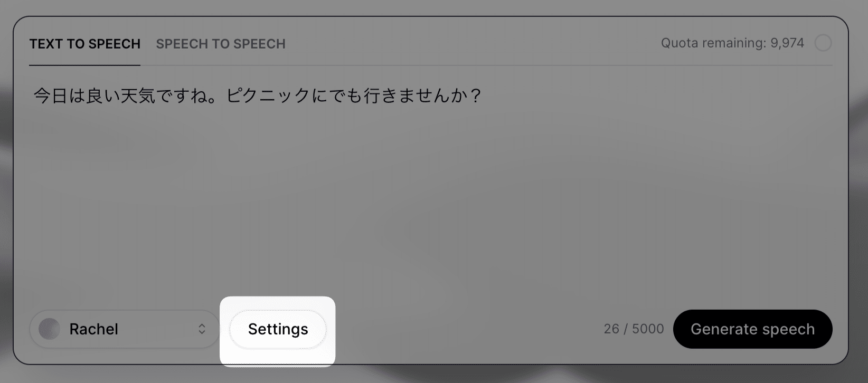Open the Rachel voice selector
The image size is (868, 383).
tap(124, 329)
